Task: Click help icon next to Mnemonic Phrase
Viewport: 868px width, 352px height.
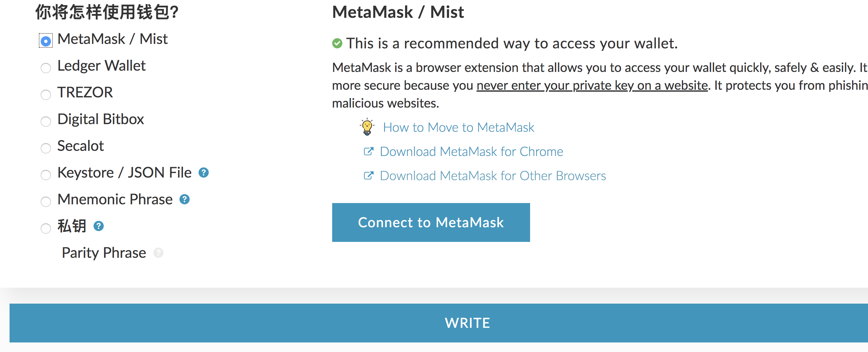Action: point(184,200)
